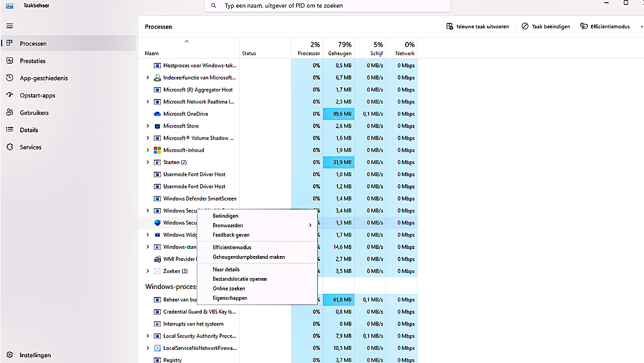Expand Microsoft Volume Shadow process
644x363 pixels.
(x=148, y=138)
